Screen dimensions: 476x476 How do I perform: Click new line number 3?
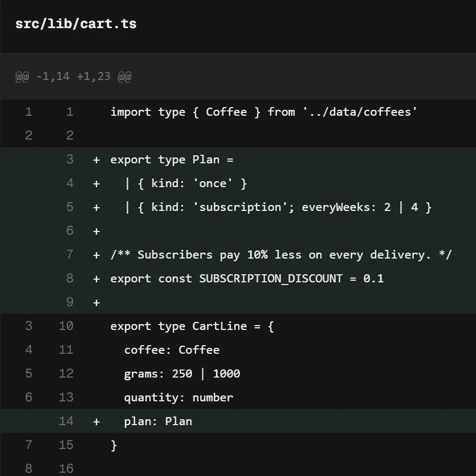click(x=70, y=160)
